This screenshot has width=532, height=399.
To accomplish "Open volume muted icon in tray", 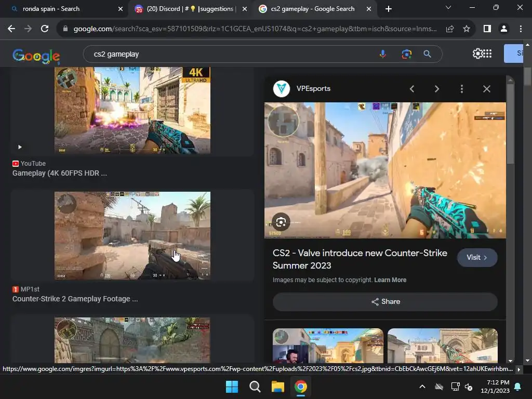I will 469,387.
